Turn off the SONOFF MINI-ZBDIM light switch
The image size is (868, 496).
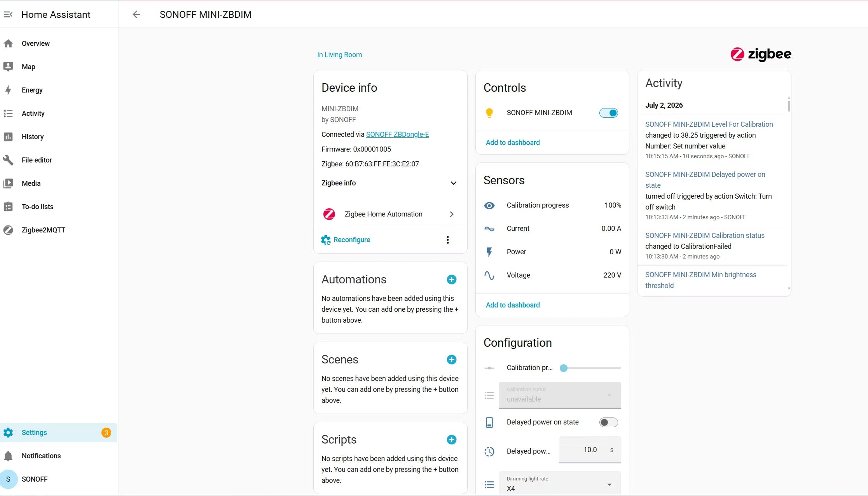[608, 113]
